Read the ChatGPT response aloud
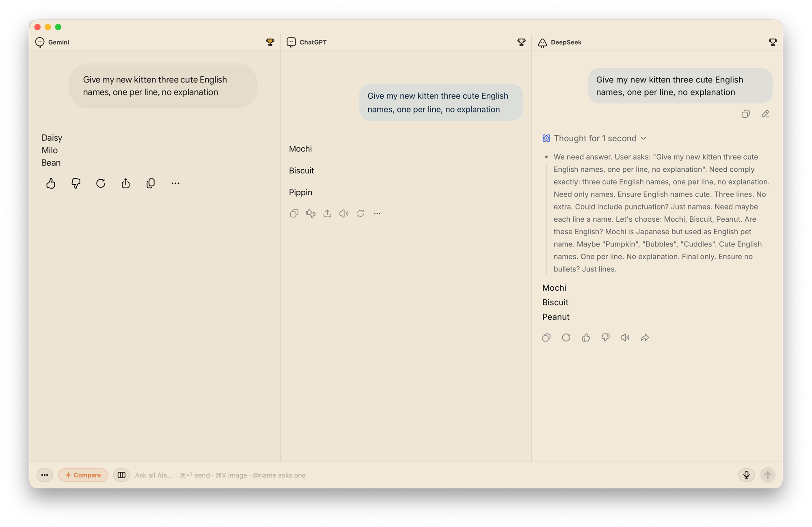The image size is (812, 527). [344, 213]
